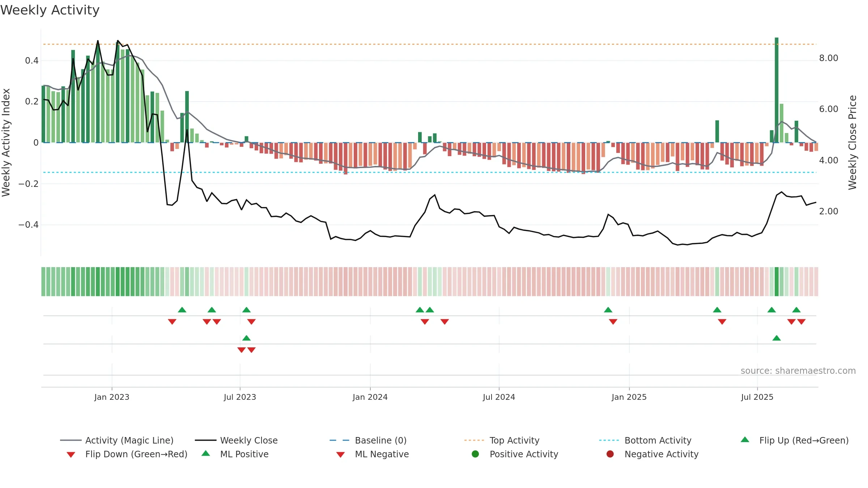
Task: Toggle the Top Activity legend entry
Action: [502, 440]
